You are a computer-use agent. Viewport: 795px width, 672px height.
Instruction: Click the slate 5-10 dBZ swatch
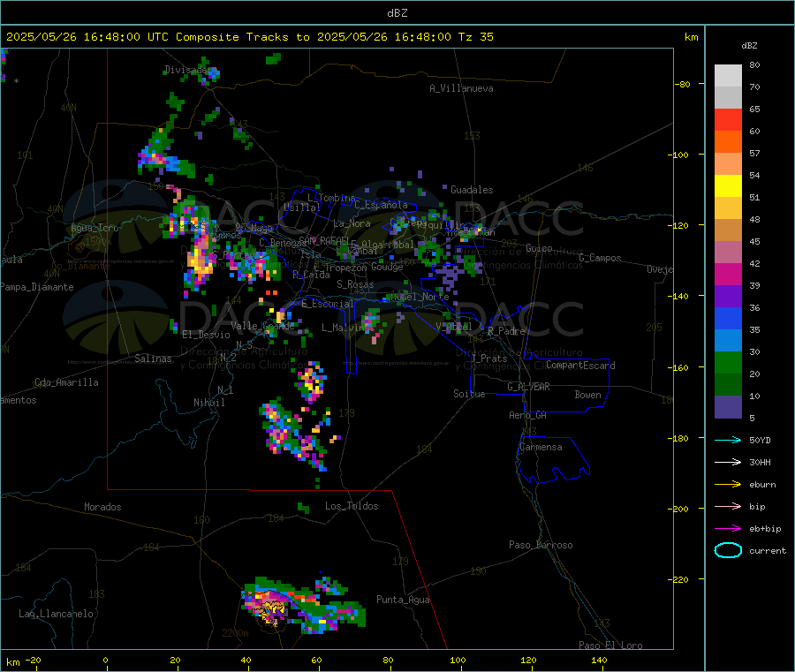click(728, 407)
